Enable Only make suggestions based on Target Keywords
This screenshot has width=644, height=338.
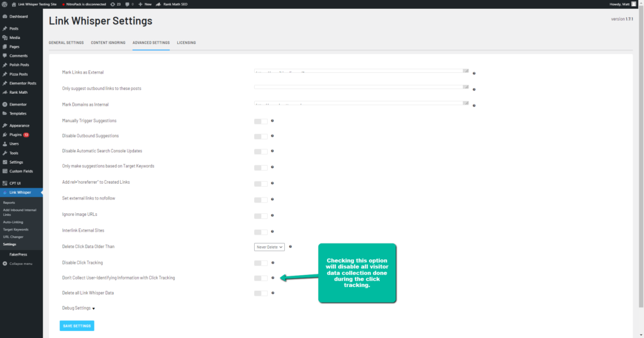[x=260, y=167]
